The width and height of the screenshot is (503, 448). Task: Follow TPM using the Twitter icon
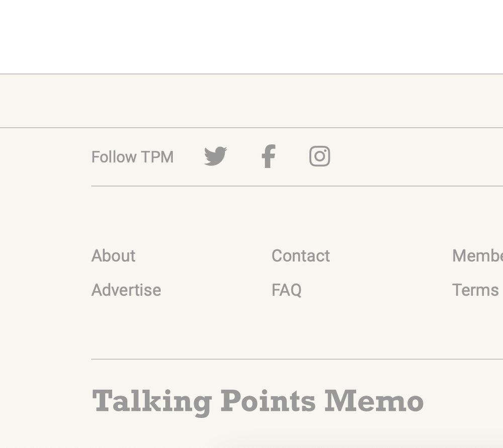[x=216, y=156]
